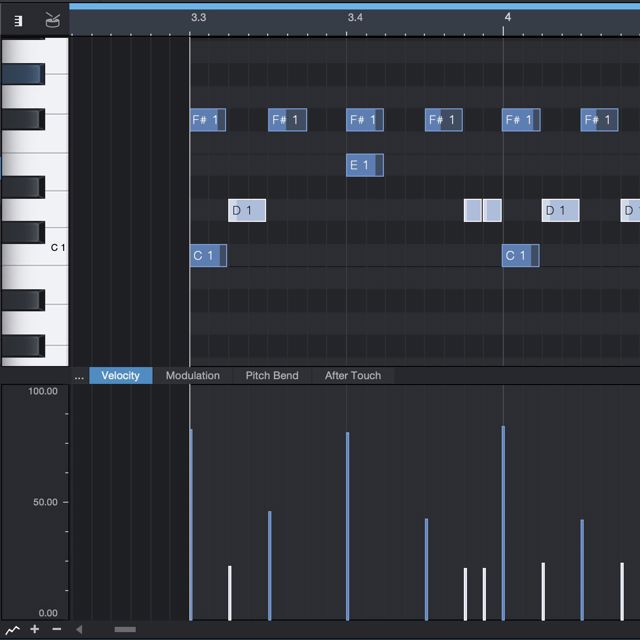Select second short unlabeled D note before bar 4
Viewport: 640px width, 640px height.
coord(492,211)
